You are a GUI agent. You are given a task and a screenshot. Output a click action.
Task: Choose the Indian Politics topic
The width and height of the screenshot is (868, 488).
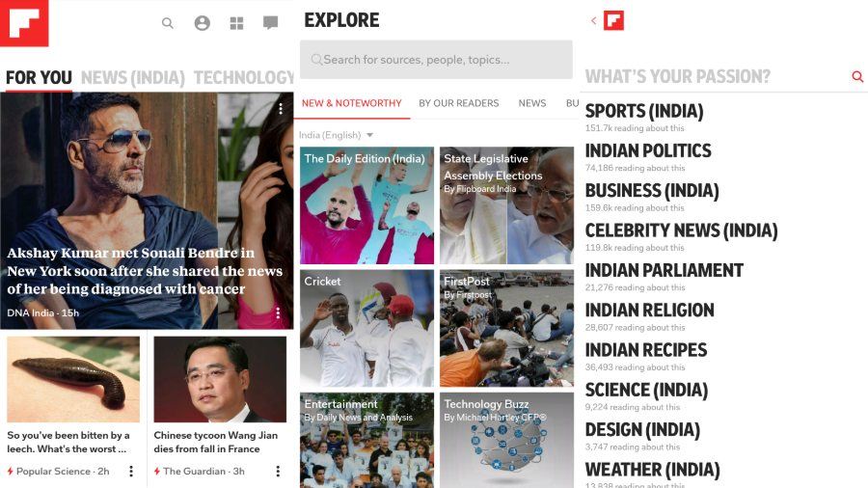[648, 150]
